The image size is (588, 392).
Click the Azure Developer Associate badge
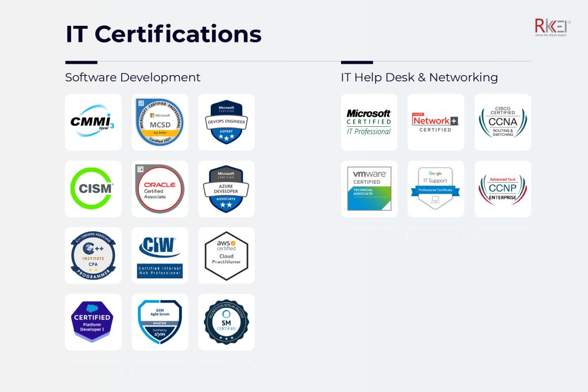click(226, 189)
